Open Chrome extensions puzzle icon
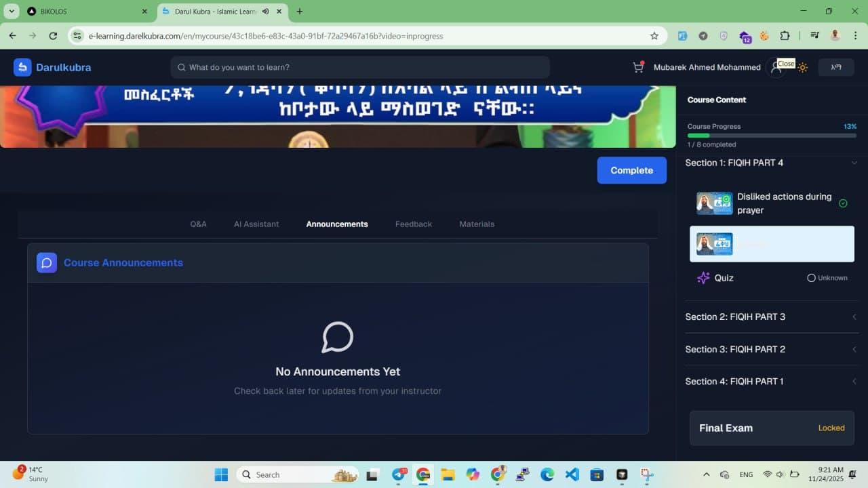 click(x=785, y=36)
